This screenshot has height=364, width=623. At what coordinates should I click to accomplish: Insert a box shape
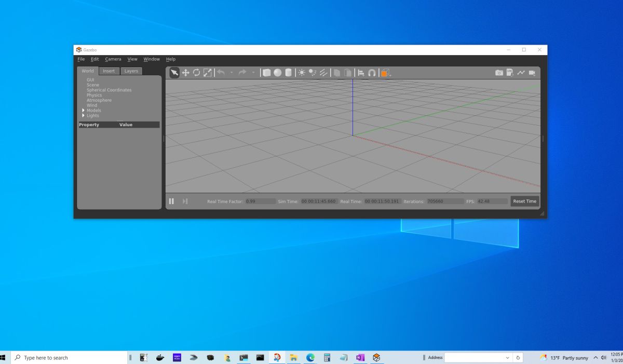point(267,73)
